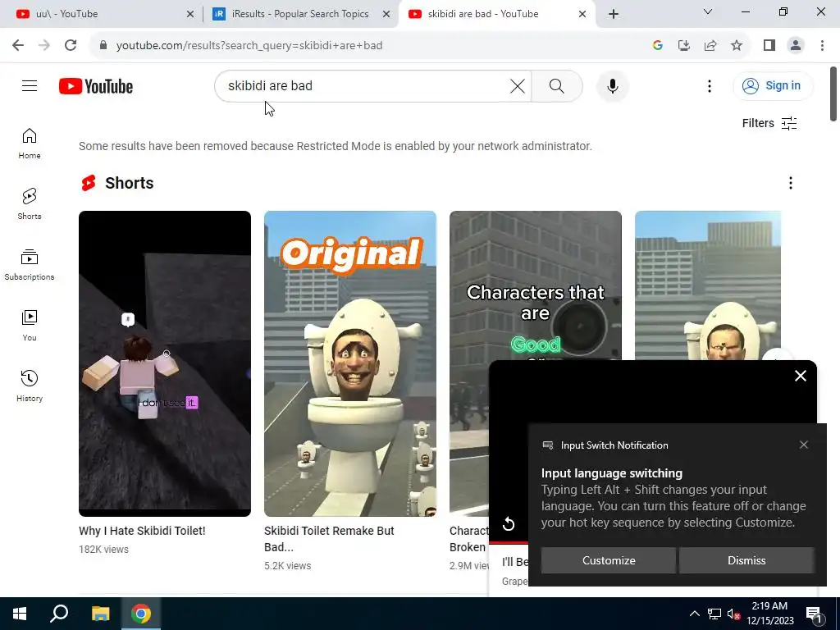Go to Home in the sidebar
Viewport: 840px width, 630px height.
pyautogui.click(x=30, y=144)
